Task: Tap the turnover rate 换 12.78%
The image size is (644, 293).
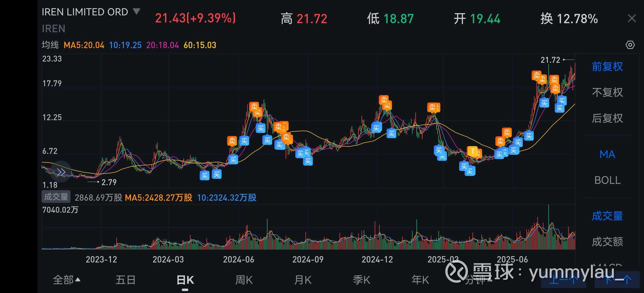Action: click(569, 19)
